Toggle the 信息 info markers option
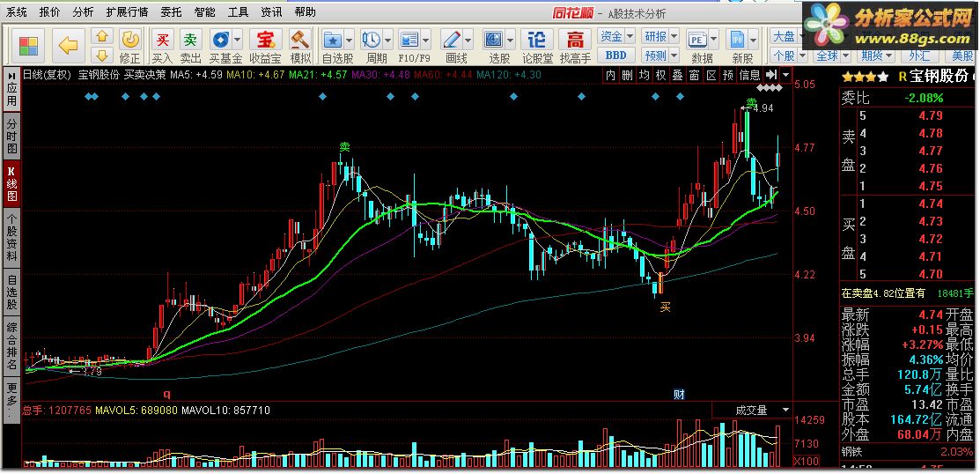 coord(750,75)
